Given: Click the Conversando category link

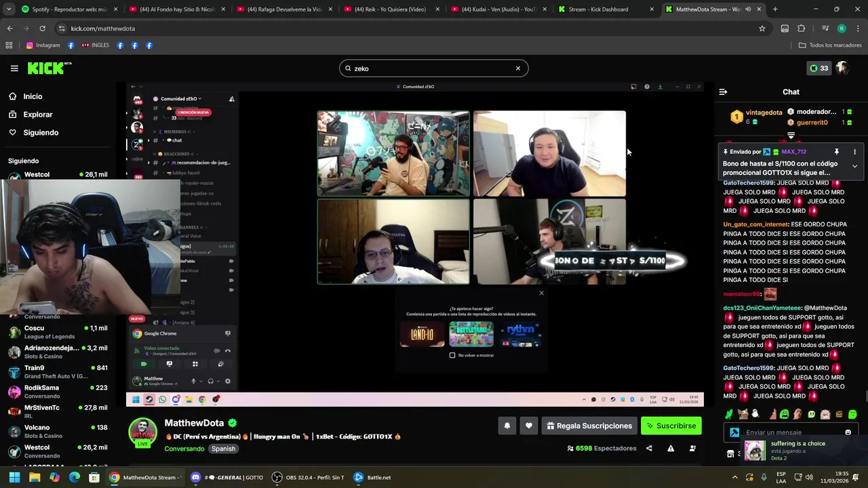Looking at the screenshot, I should click(x=184, y=449).
